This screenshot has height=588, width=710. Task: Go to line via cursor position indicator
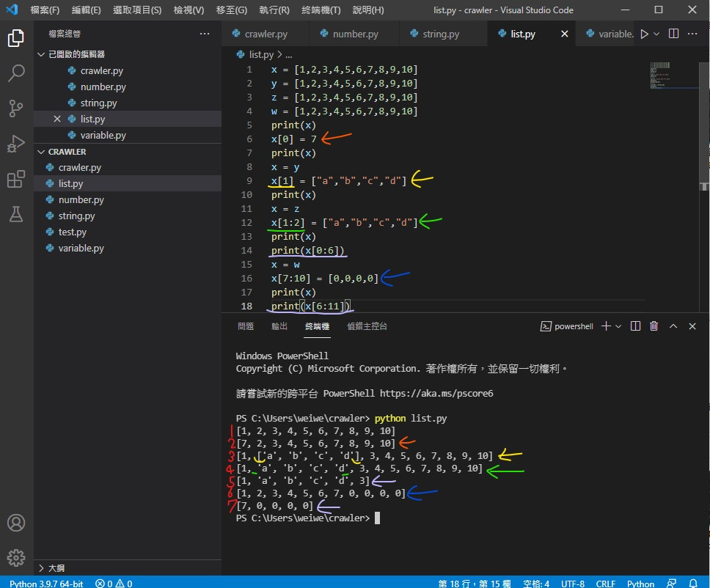(474, 583)
